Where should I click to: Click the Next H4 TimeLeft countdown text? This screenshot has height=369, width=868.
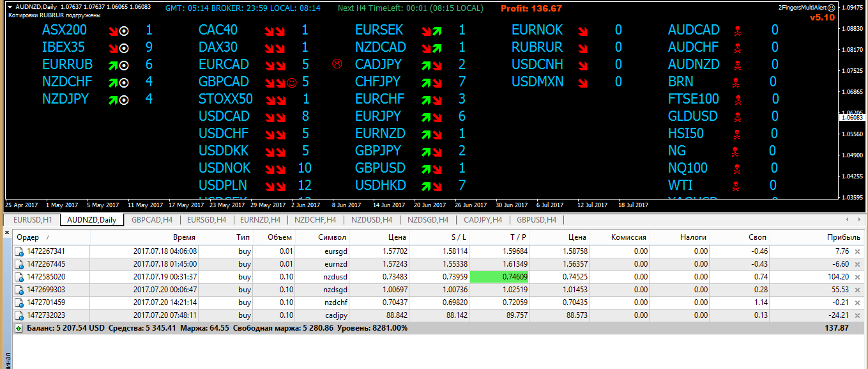click(x=411, y=8)
